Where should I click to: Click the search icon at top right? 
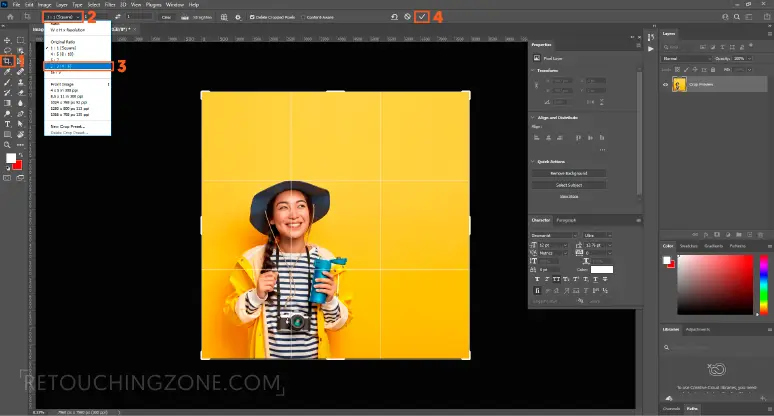pyautogui.click(x=737, y=17)
